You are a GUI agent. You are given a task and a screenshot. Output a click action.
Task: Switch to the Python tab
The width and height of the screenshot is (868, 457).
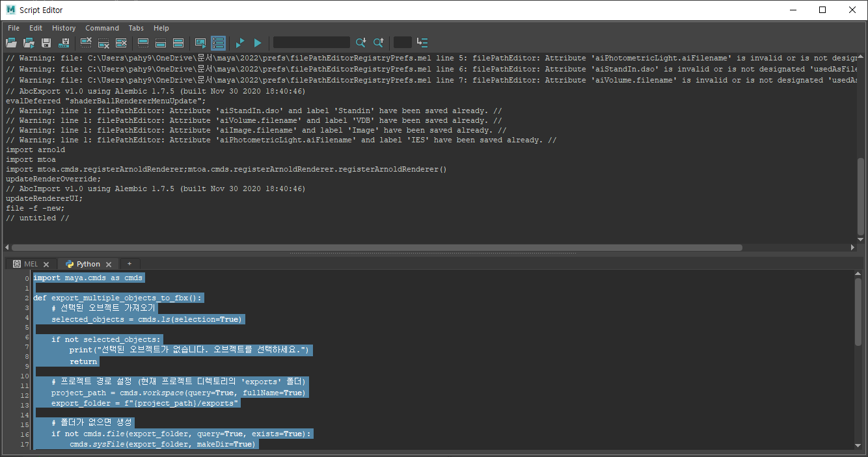click(x=88, y=264)
